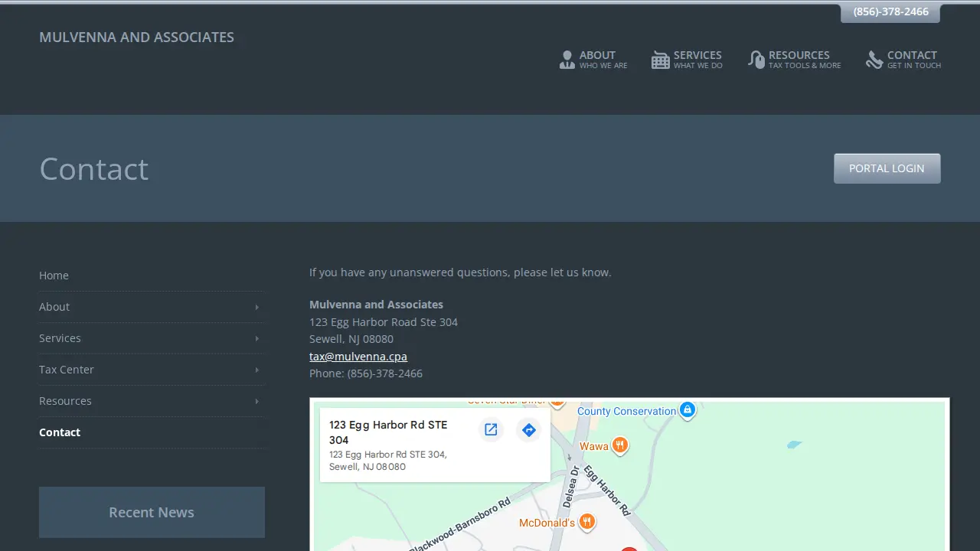The height and width of the screenshot is (551, 980).
Task: Select the McDonald's map pin
Action: tap(586, 523)
